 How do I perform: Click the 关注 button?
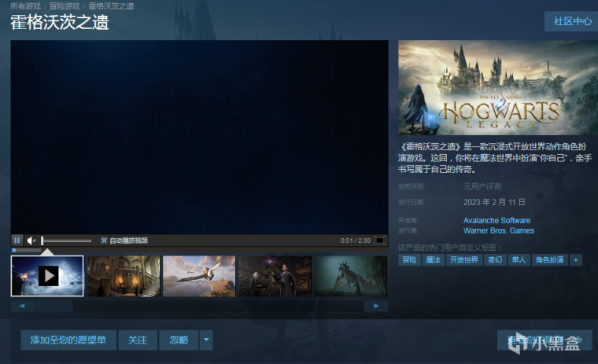point(138,340)
